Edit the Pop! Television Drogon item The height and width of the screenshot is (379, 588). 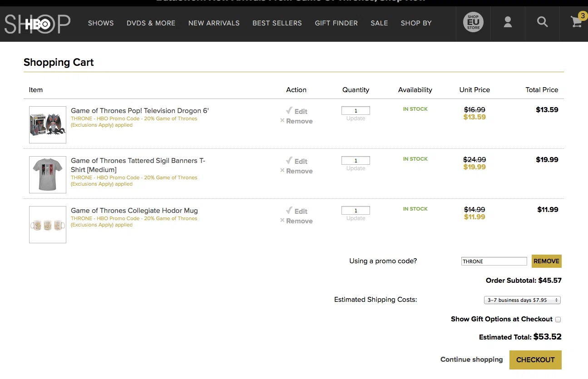coord(296,111)
